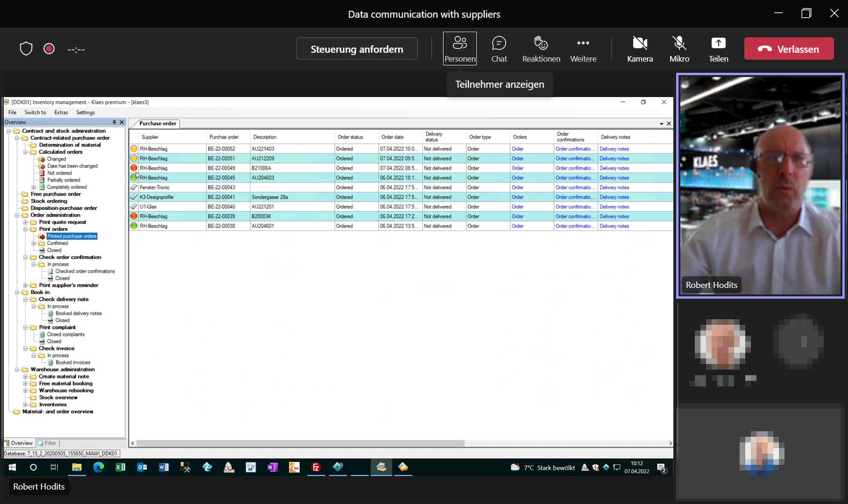Open OneNote from the shared taskbar
Image resolution: width=848 pixels, height=504 pixels.
(x=273, y=467)
